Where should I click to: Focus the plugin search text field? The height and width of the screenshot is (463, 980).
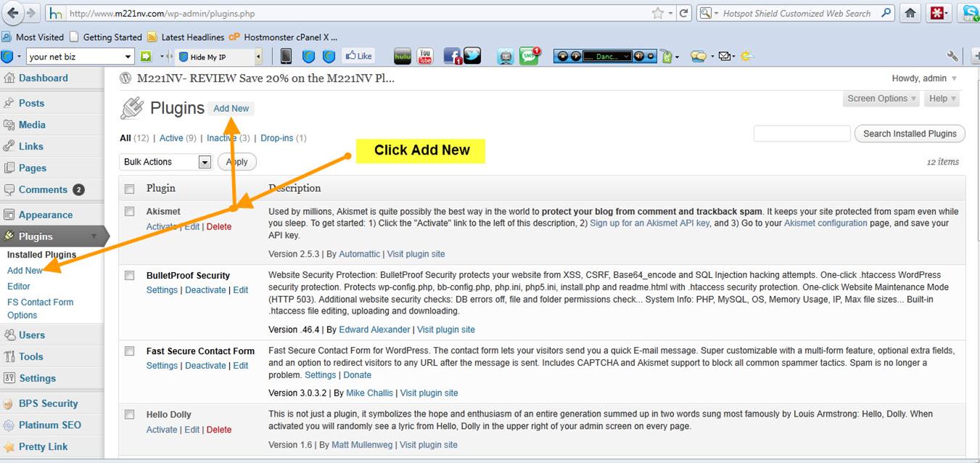[x=802, y=134]
